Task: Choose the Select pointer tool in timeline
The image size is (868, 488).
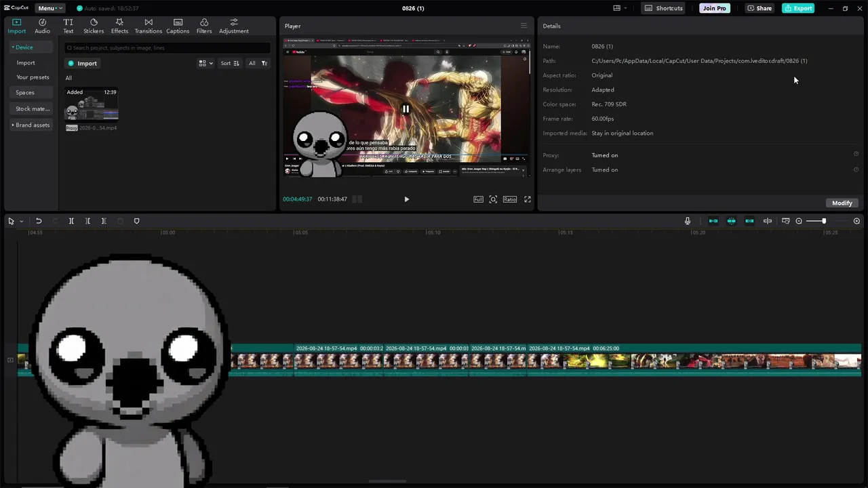Action: [x=11, y=221]
